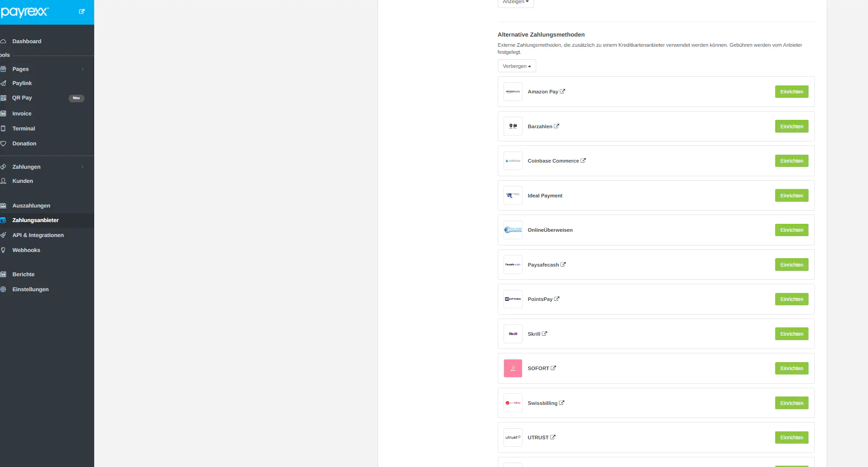The width and height of the screenshot is (868, 467).
Task: Click the Paysafecash logo thumbnail
Action: [x=513, y=265]
